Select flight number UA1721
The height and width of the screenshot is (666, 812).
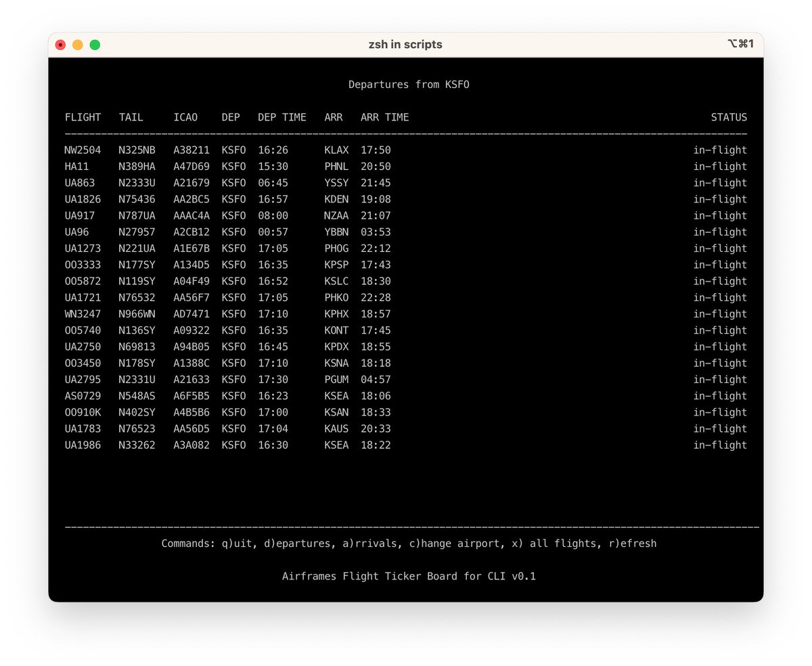coord(83,297)
